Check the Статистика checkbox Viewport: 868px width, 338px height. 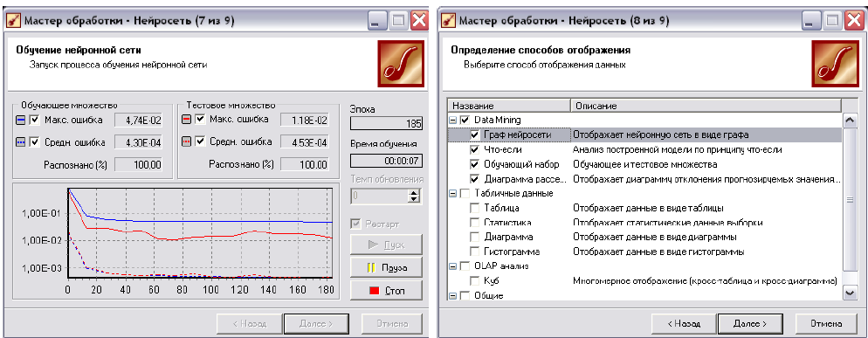click(474, 222)
